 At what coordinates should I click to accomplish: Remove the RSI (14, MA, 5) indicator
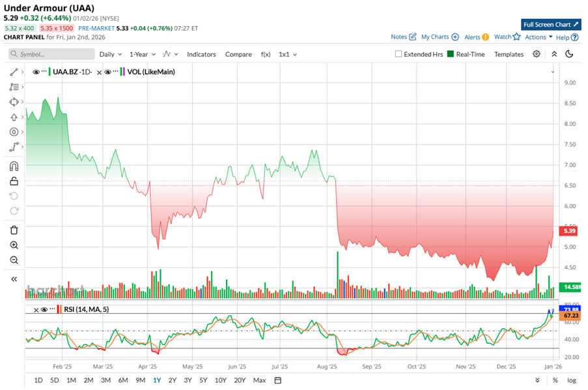(36, 310)
